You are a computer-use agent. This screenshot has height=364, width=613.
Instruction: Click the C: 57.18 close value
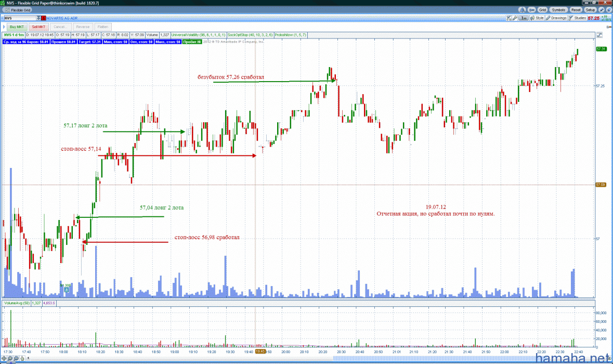pos(108,35)
